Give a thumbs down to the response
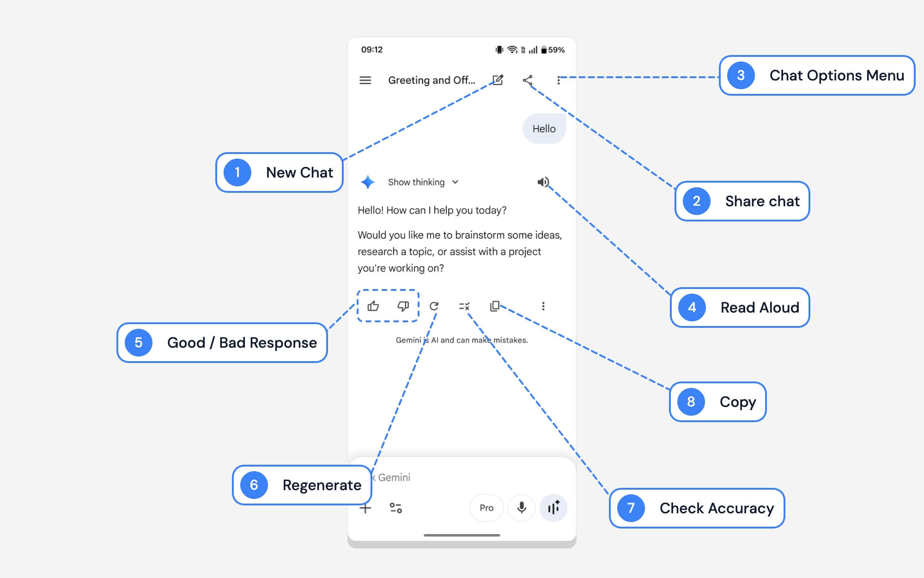This screenshot has height=578, width=924. (x=403, y=306)
